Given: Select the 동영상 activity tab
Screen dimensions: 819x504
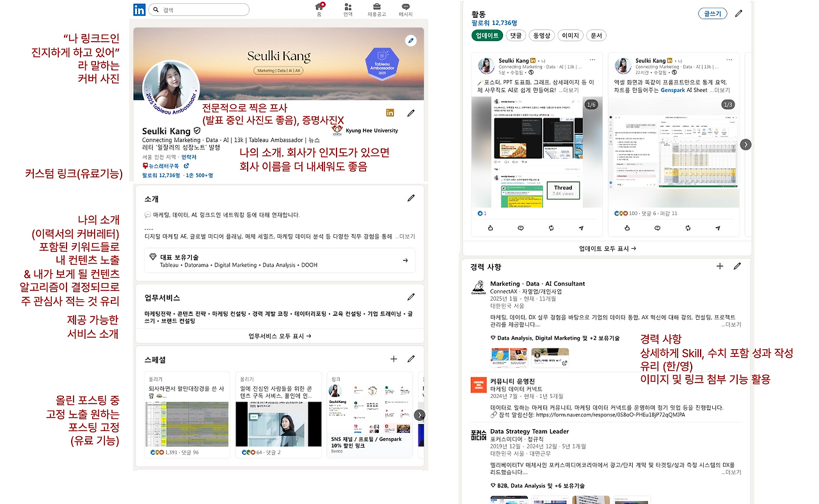Looking at the screenshot, I should click(542, 36).
